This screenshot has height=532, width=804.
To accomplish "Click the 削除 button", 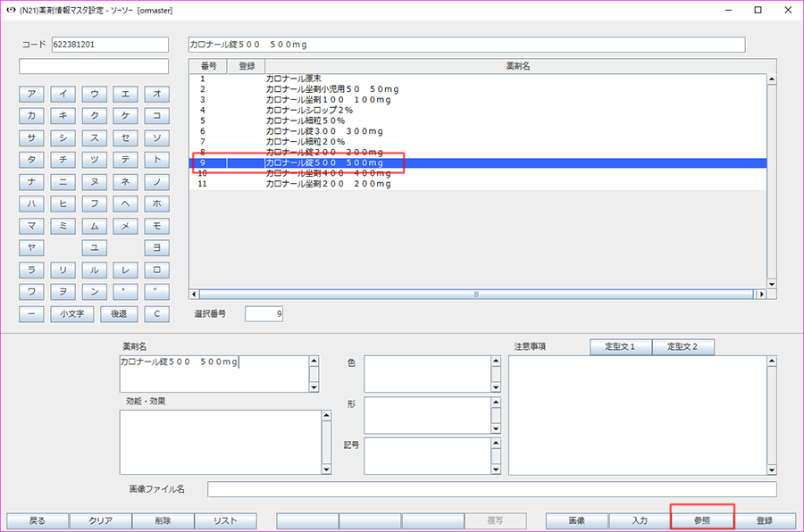I will tap(163, 520).
